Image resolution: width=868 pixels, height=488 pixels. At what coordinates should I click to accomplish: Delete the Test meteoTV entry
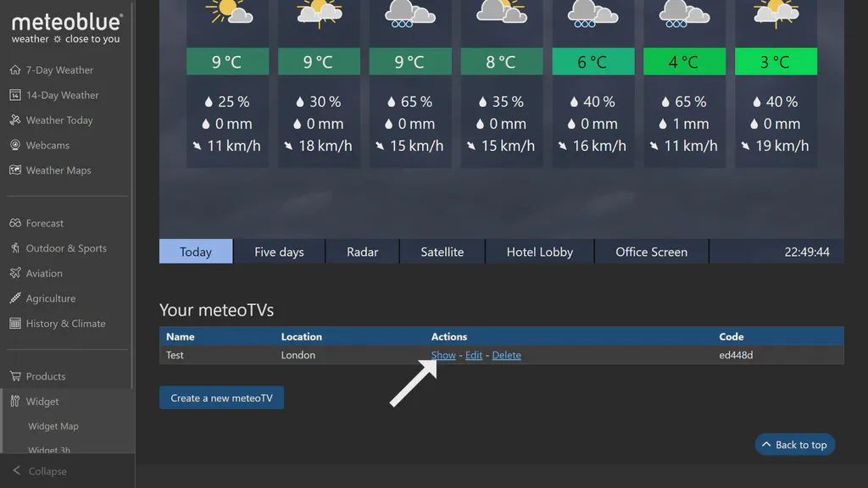click(x=506, y=355)
